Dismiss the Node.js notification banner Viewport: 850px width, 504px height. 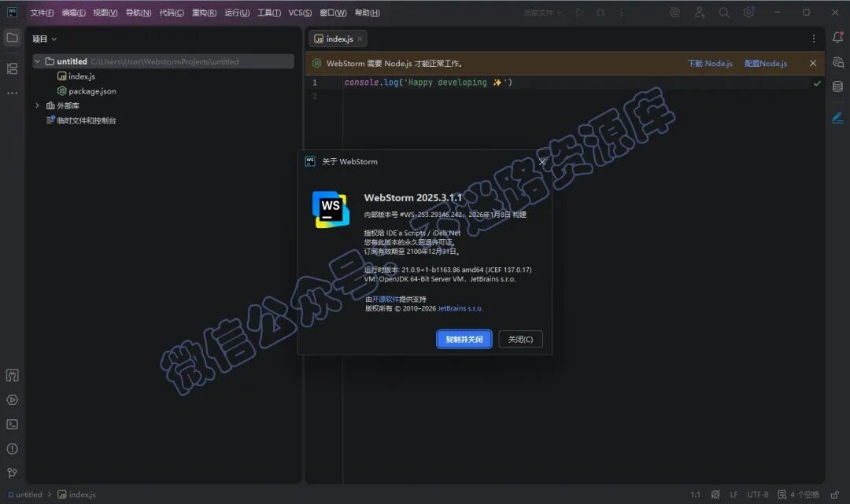pos(812,64)
